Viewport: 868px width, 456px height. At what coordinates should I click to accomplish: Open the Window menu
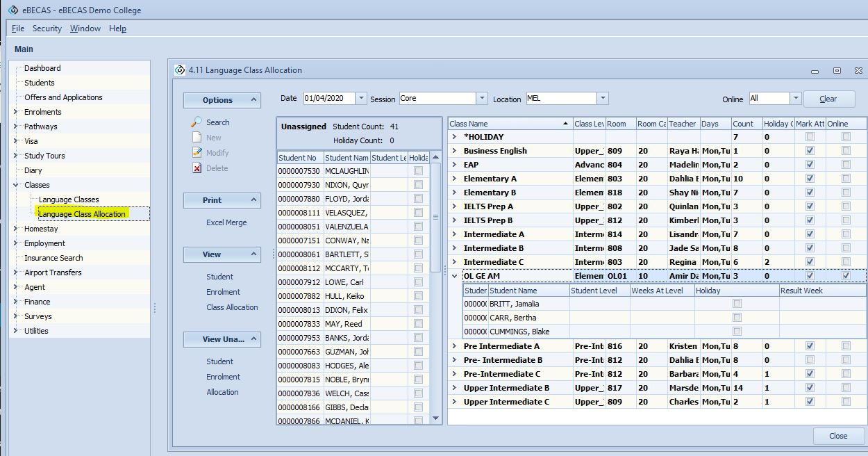tap(85, 28)
